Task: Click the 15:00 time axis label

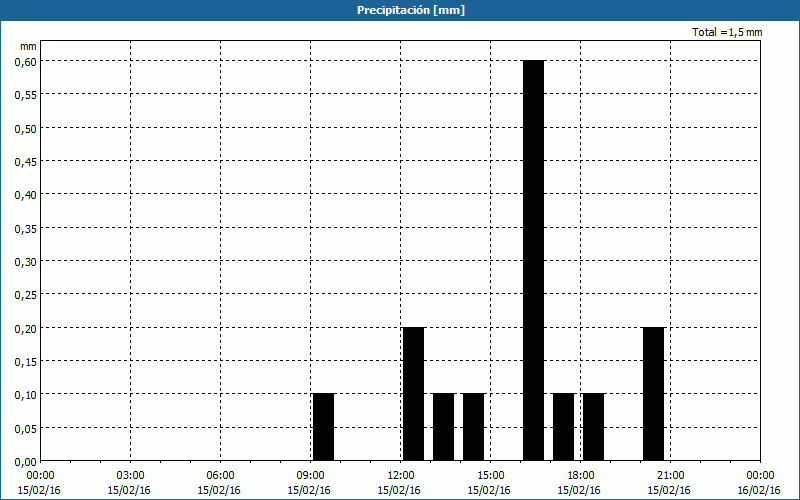Action: click(490, 476)
